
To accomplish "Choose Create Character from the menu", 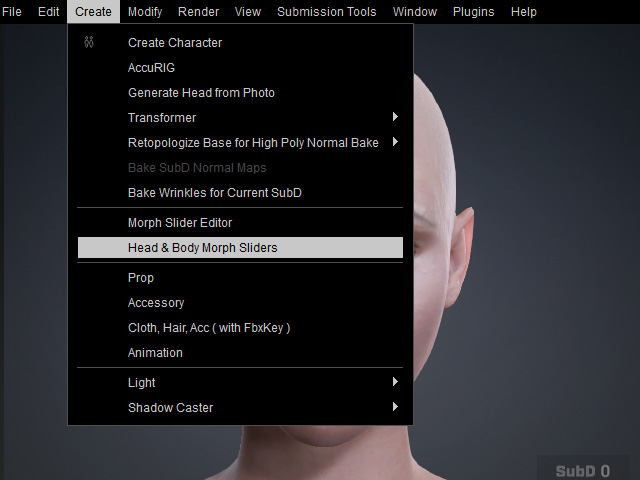I will coord(240,42).
